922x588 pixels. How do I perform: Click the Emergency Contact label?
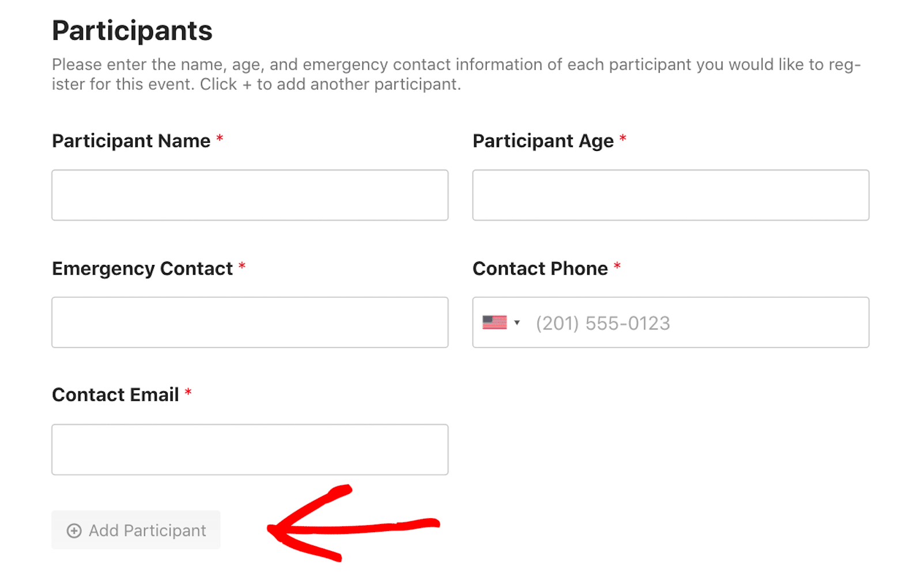pos(142,268)
